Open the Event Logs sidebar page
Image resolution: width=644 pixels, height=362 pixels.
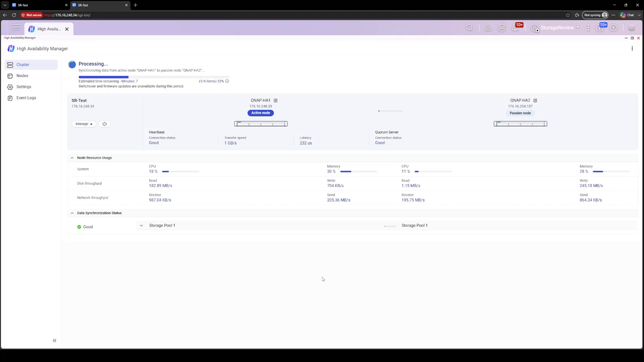tap(31, 98)
